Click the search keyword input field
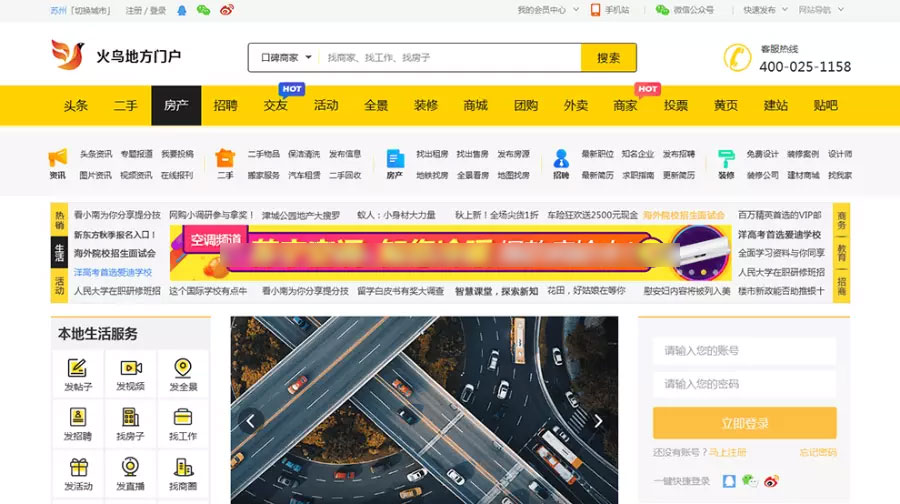Image resolution: width=900 pixels, height=504 pixels. pyautogui.click(x=451, y=57)
